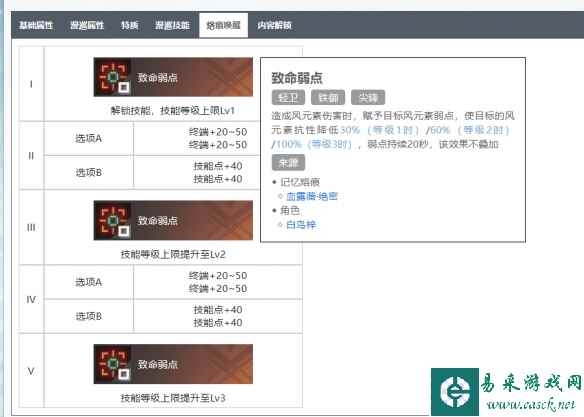Click the stage IV row label
This screenshot has height=417, width=584.
pyautogui.click(x=31, y=299)
